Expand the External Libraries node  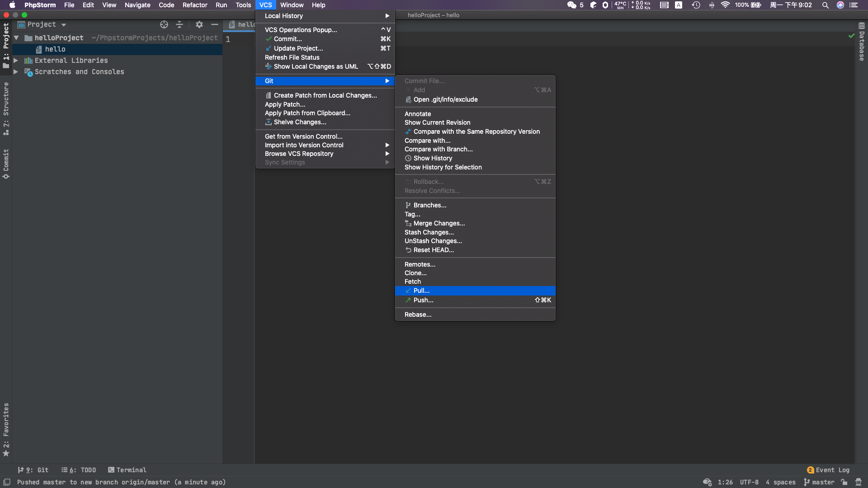(x=16, y=61)
